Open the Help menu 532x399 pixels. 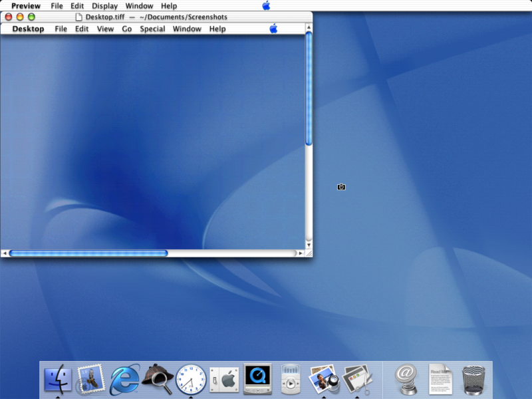click(169, 5)
